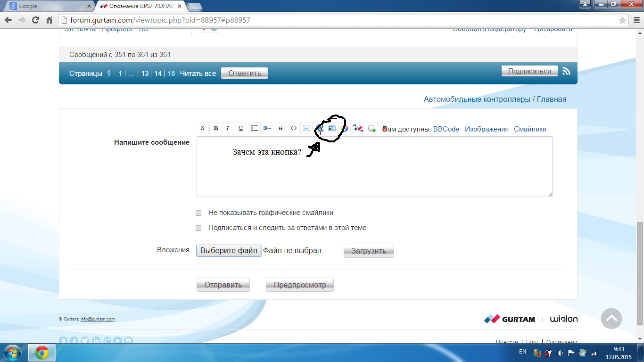The width and height of the screenshot is (644, 362).
Task: Click the italic formatting icon
Action: pos(228,128)
